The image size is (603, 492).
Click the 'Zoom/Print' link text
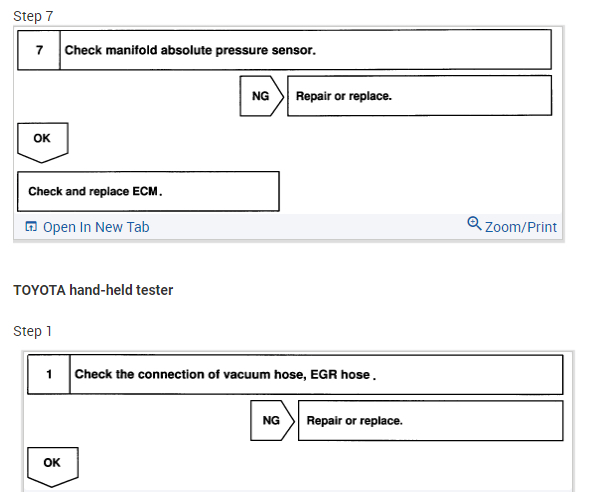520,227
